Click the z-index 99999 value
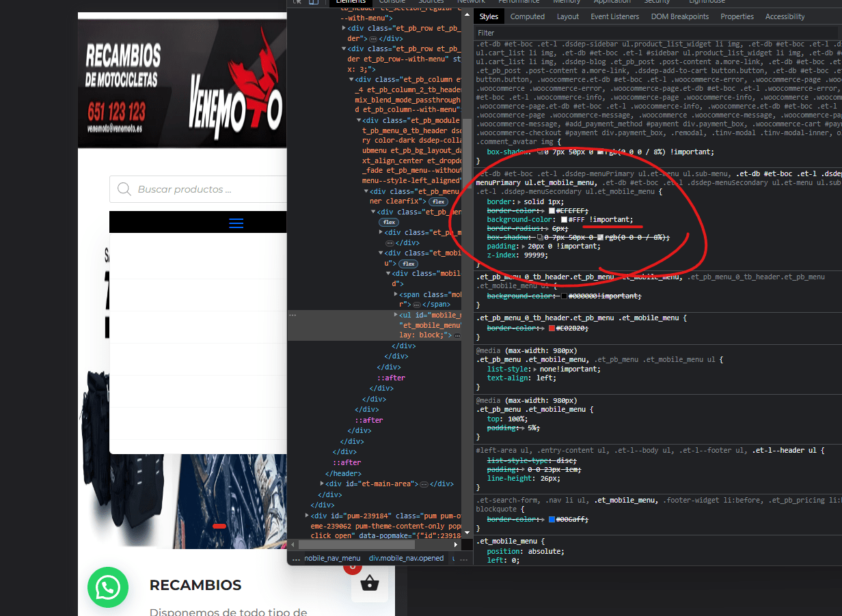Screen dimensions: 842x616 tap(534, 255)
